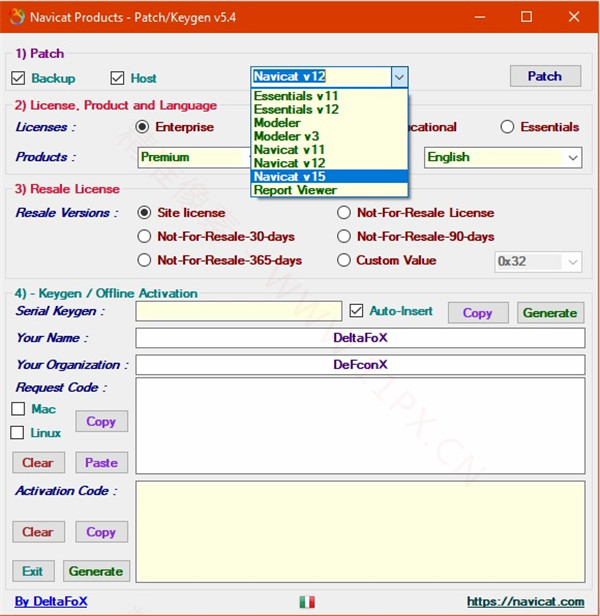Viewport: 600px width, 616px height.
Task: Clear the request code box
Action: [x=38, y=462]
